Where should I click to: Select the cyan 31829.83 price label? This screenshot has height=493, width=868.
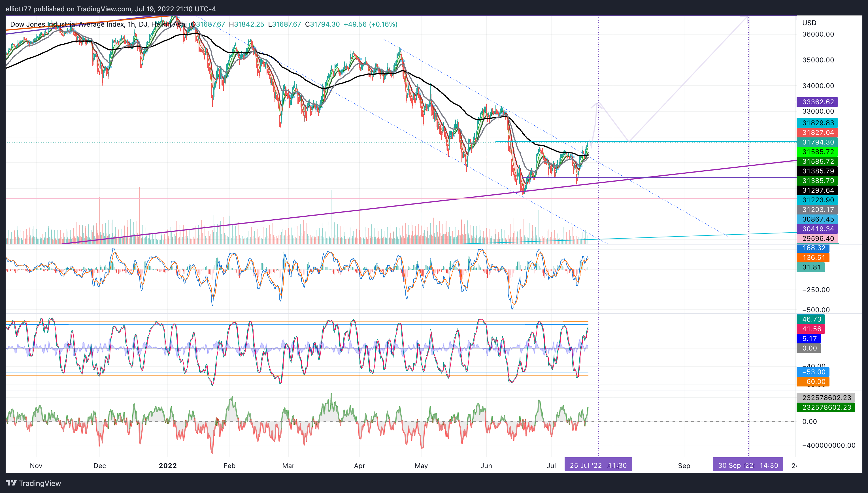(817, 123)
